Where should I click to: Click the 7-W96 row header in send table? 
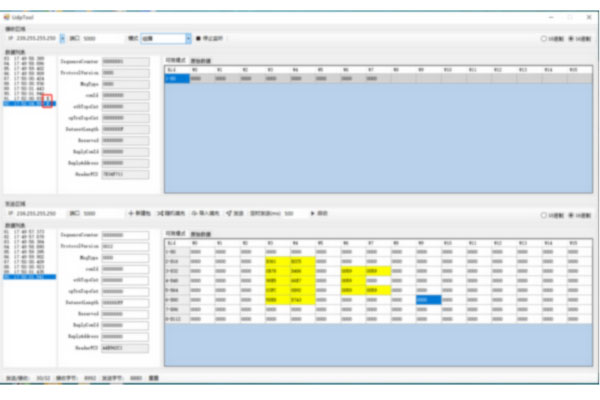(x=177, y=309)
